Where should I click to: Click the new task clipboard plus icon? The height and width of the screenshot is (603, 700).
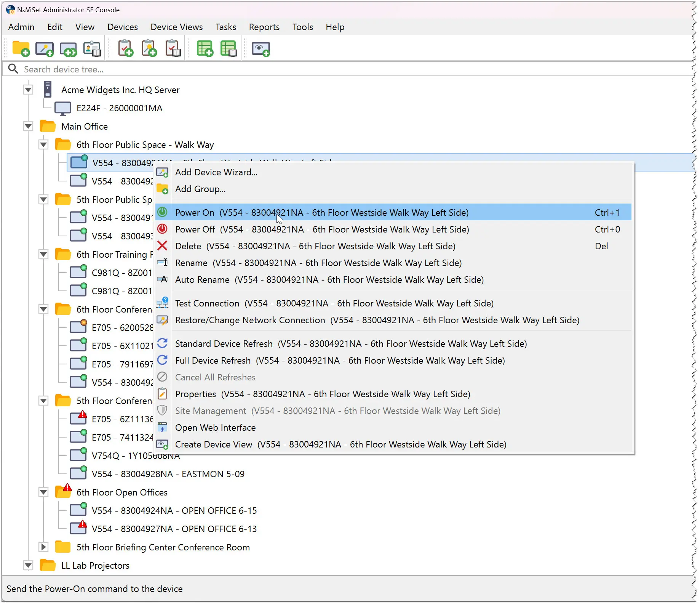126,49
